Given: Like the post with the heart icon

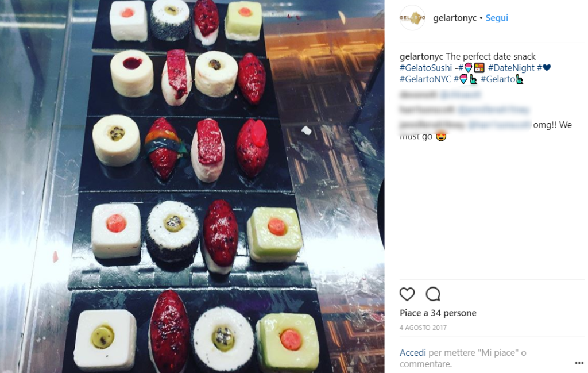Looking at the screenshot, I should point(407,294).
